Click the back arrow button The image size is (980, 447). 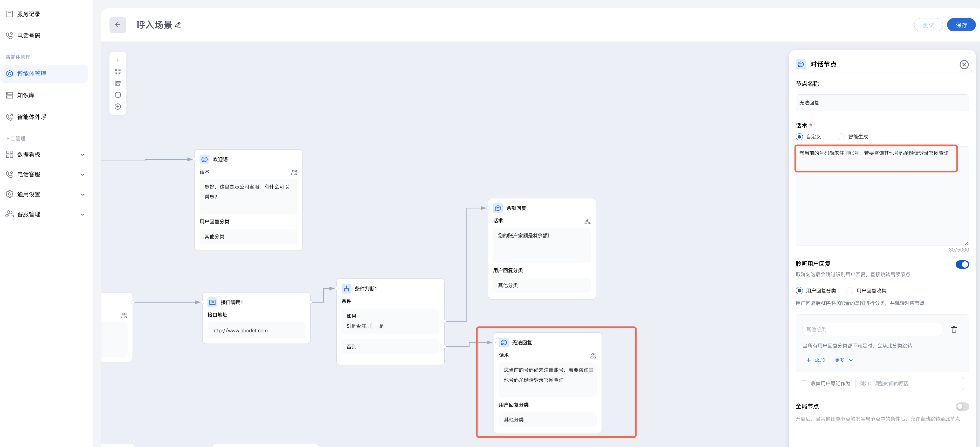pyautogui.click(x=118, y=25)
